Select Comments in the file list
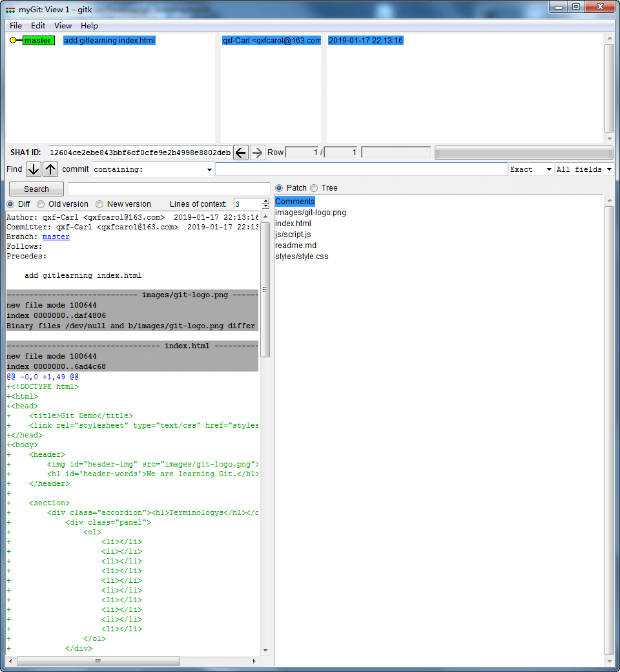This screenshot has width=620, height=672. point(294,202)
